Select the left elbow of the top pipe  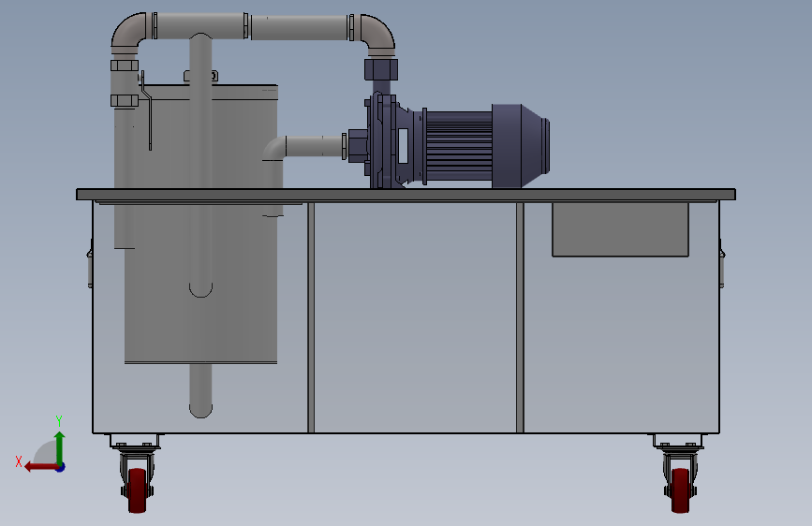(x=129, y=32)
